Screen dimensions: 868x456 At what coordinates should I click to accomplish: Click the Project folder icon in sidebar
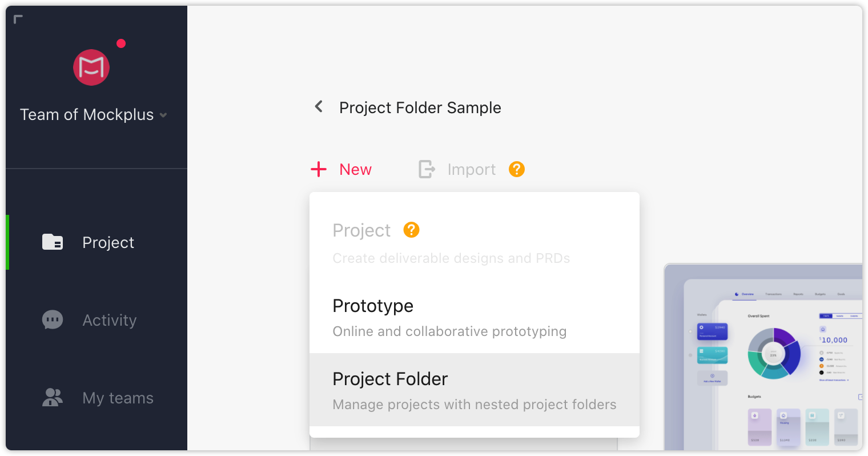pyautogui.click(x=53, y=242)
